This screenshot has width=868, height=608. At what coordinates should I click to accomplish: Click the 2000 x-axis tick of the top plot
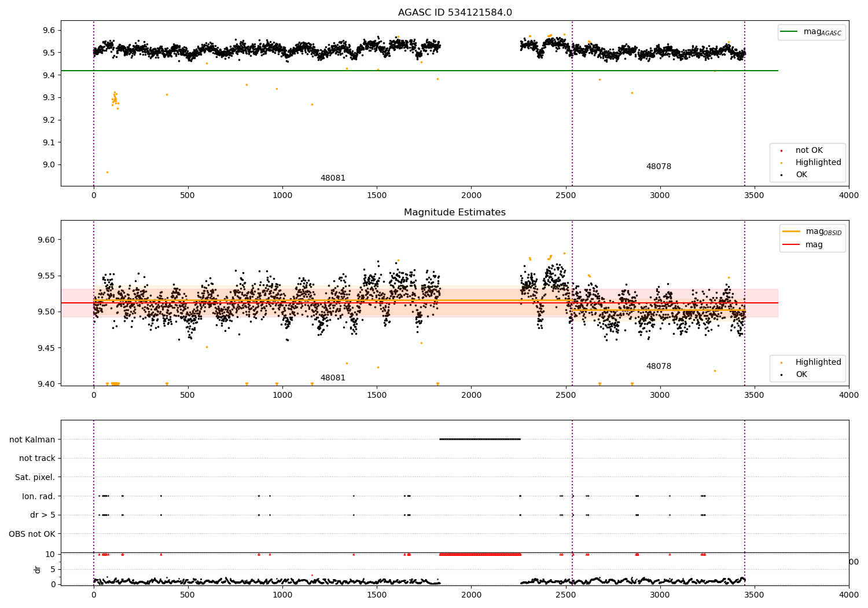(471, 196)
